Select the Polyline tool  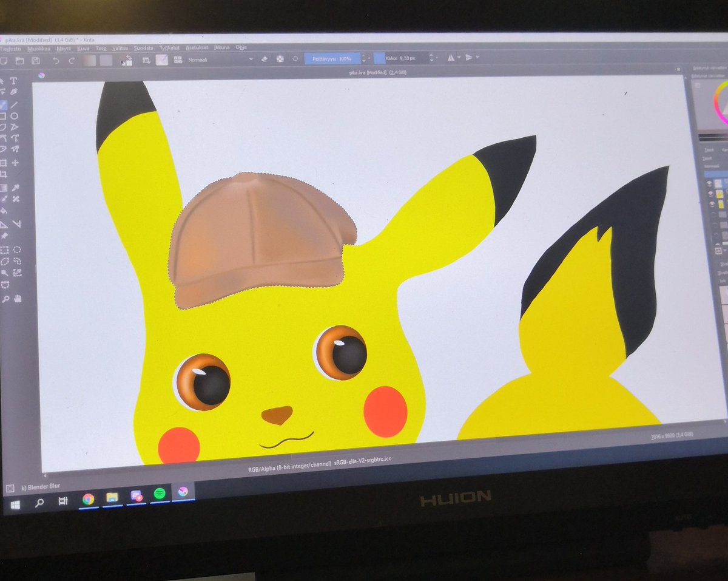(16, 126)
